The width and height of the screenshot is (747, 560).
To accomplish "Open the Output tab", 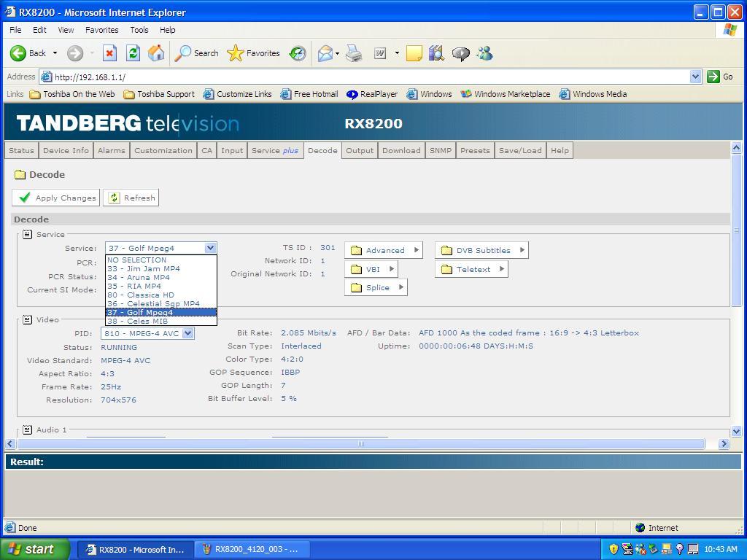I will tap(359, 150).
